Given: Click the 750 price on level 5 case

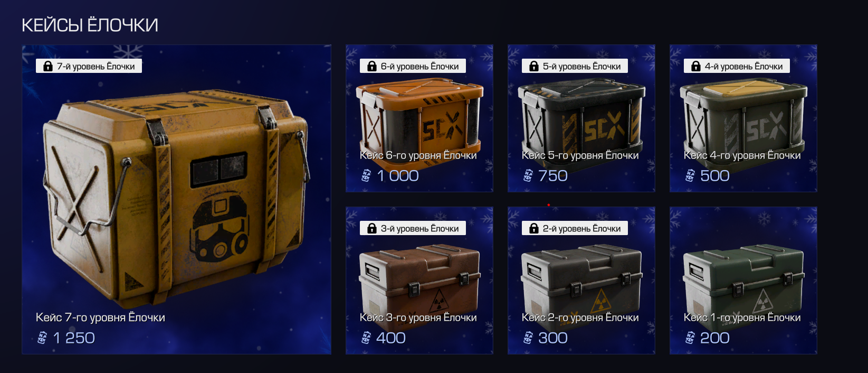Looking at the screenshot, I should point(553,175).
